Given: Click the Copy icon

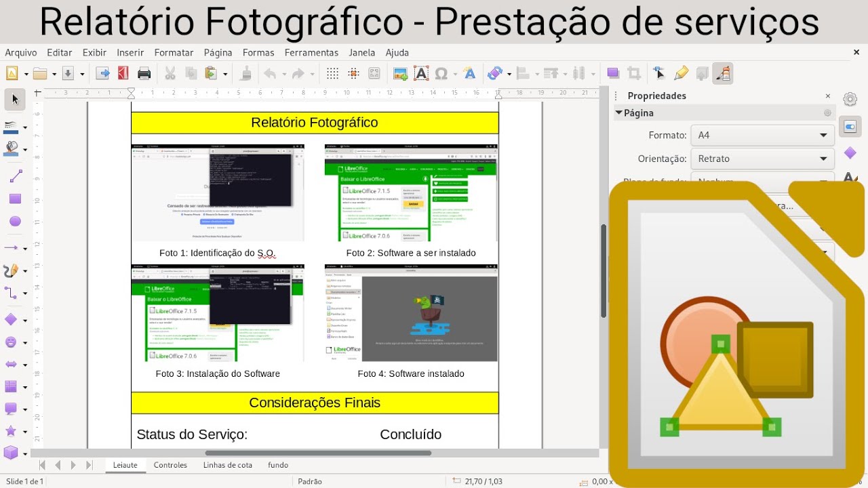Looking at the screenshot, I should point(191,73).
